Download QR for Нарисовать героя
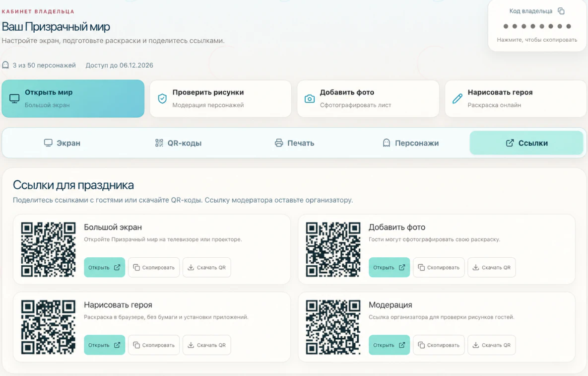Screen dimensions: 588x376 point(206,345)
